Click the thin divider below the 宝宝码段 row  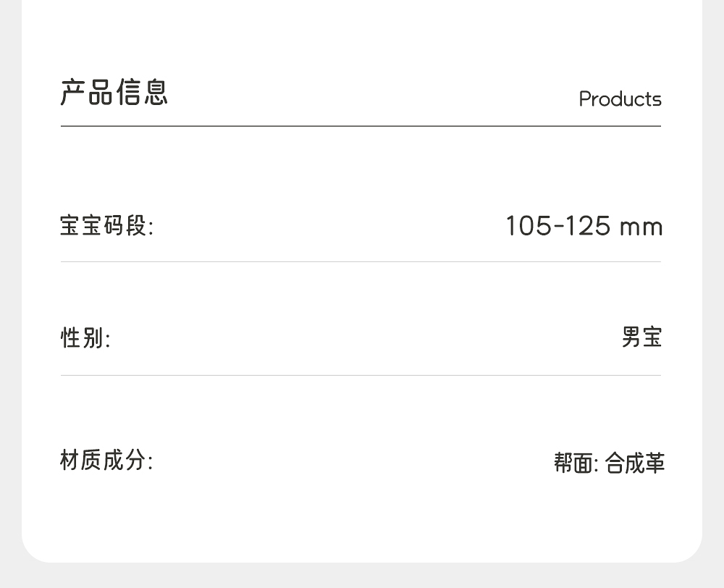[x=361, y=261]
